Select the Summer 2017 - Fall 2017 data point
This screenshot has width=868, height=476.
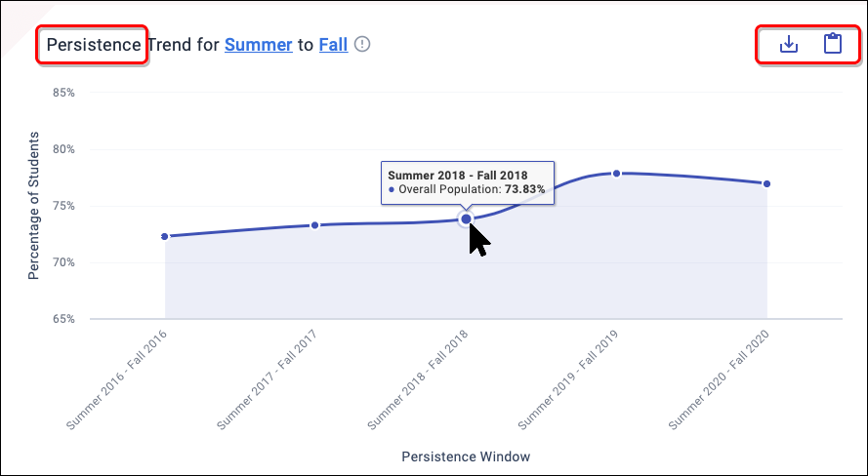(x=314, y=225)
